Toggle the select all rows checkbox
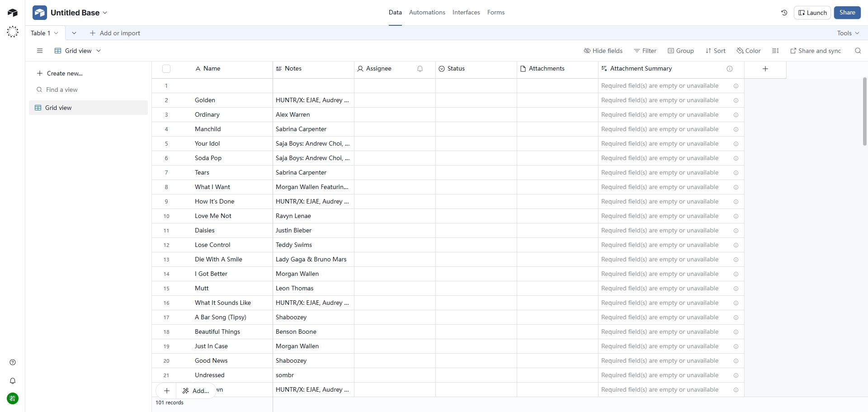The image size is (868, 412). [x=166, y=69]
